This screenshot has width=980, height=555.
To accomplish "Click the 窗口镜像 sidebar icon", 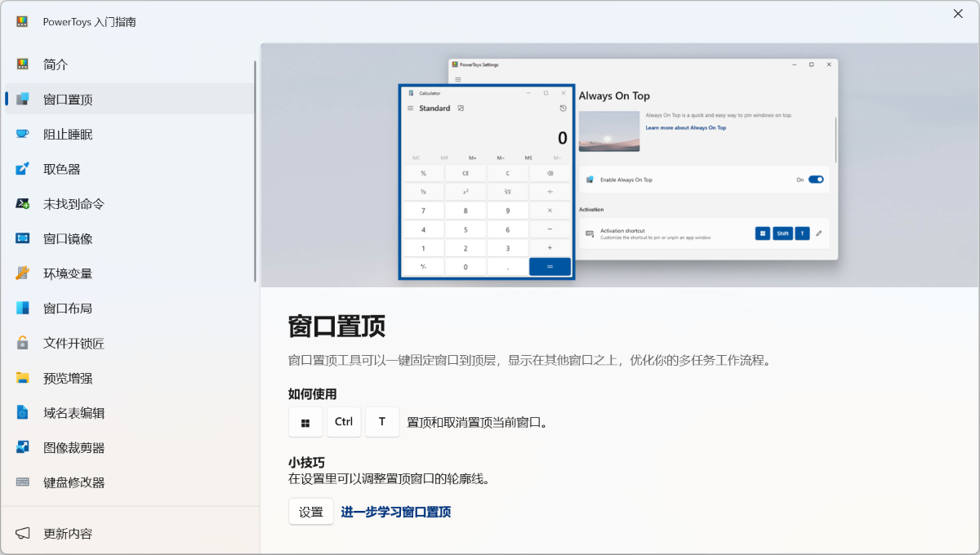I will point(23,238).
